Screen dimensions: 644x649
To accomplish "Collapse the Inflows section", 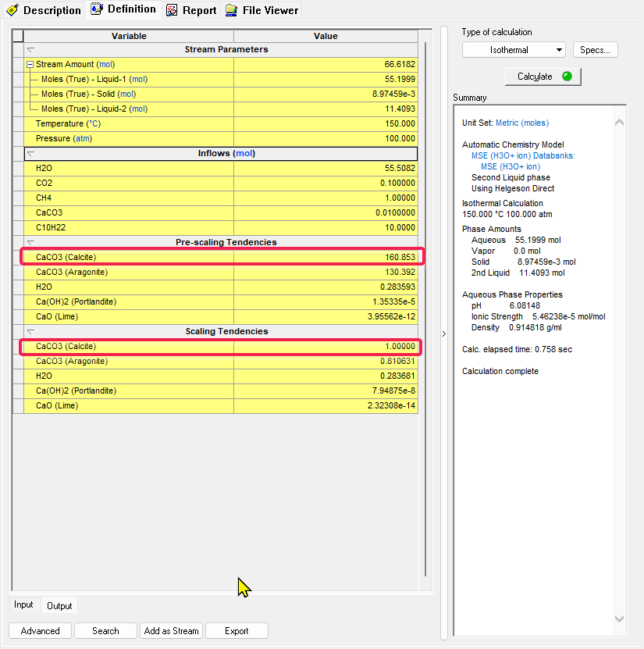I will point(30,154).
